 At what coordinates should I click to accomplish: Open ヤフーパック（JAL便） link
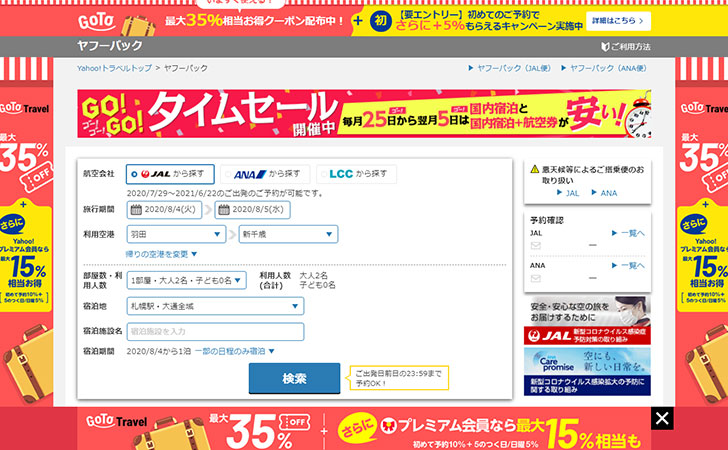pos(509,68)
